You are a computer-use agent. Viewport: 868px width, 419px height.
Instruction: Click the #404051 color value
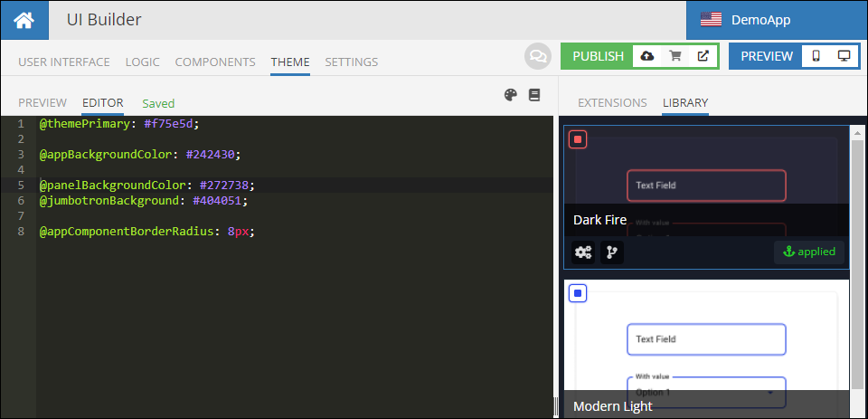point(218,200)
